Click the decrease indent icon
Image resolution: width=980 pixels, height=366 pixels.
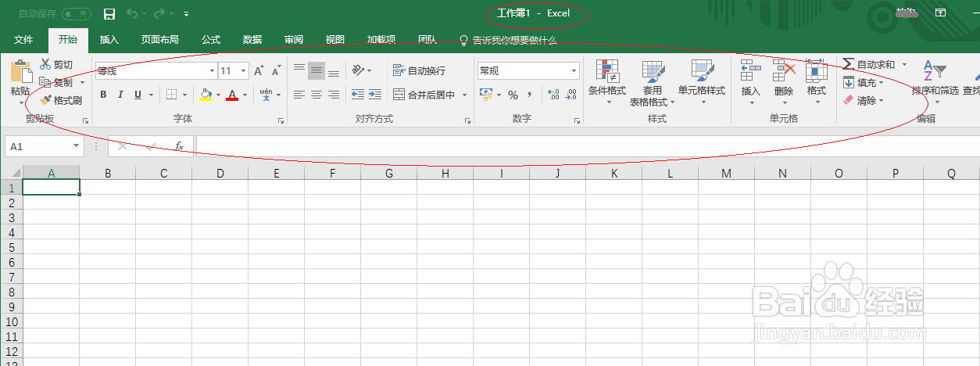pos(358,95)
